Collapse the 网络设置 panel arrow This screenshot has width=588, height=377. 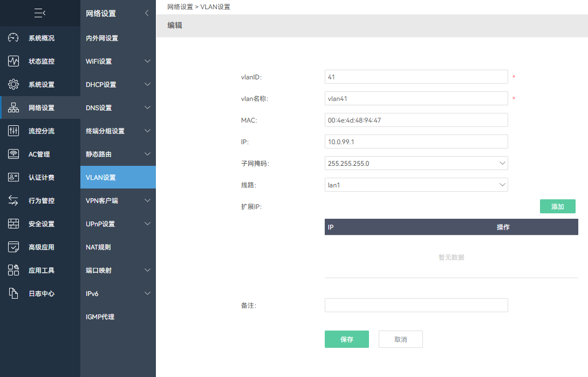147,14
